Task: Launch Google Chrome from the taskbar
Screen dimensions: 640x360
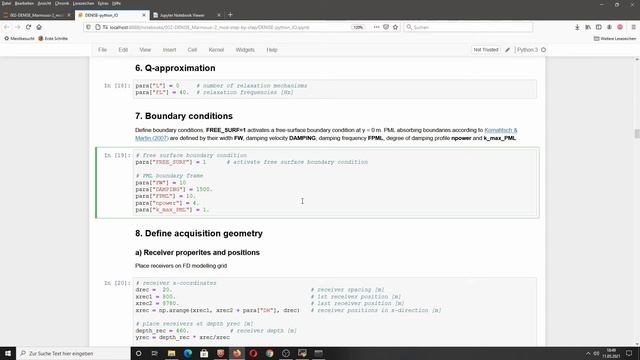Action: click(x=269, y=353)
